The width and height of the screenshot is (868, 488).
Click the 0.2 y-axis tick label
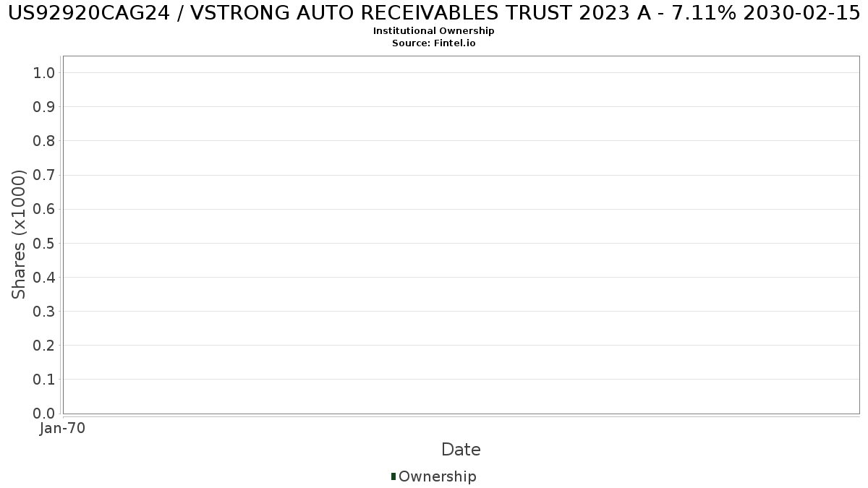(44, 346)
